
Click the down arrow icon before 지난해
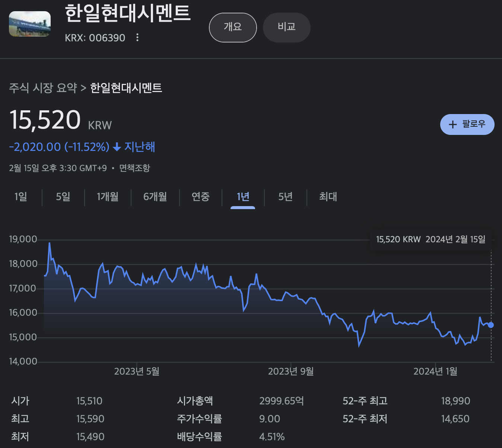coord(117,147)
